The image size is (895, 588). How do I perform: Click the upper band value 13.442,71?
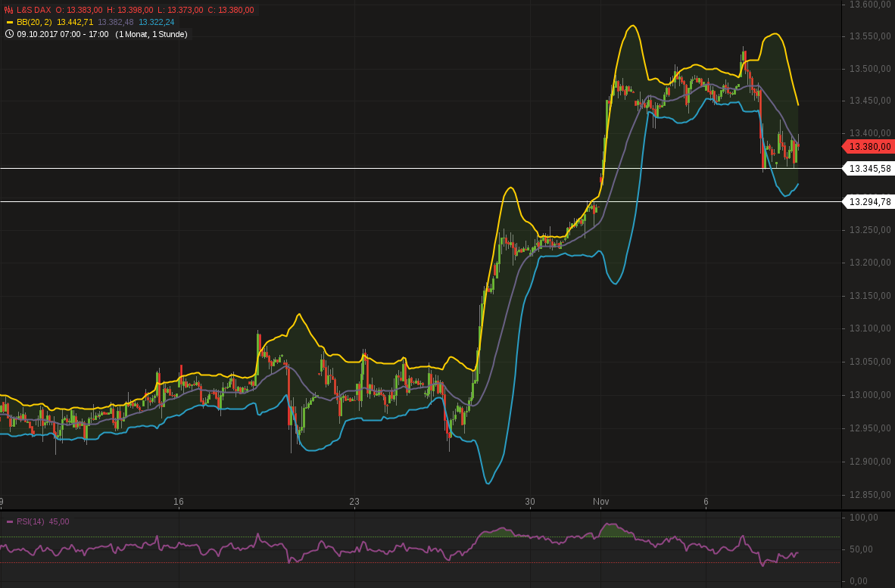pyautogui.click(x=75, y=22)
